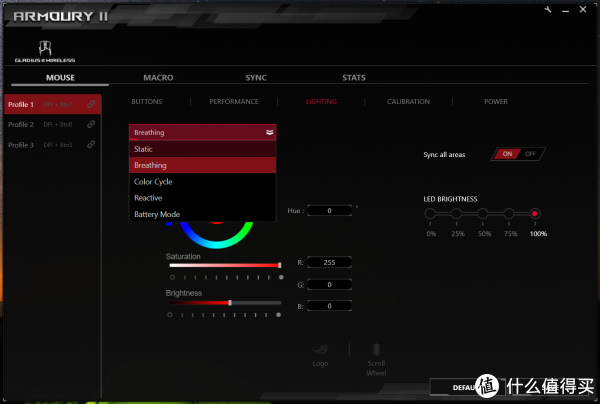The height and width of the screenshot is (404, 600).
Task: Minimize the Armoury II window
Action: (x=566, y=11)
